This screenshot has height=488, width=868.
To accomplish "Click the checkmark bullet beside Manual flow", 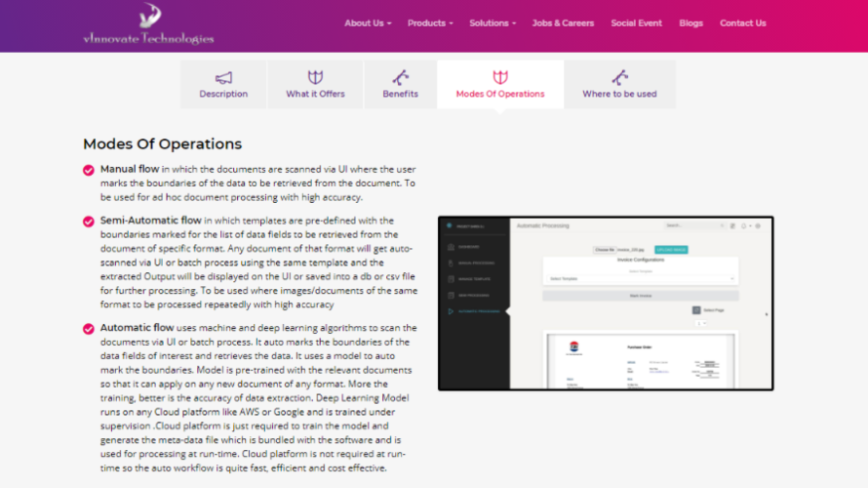I will (x=89, y=170).
